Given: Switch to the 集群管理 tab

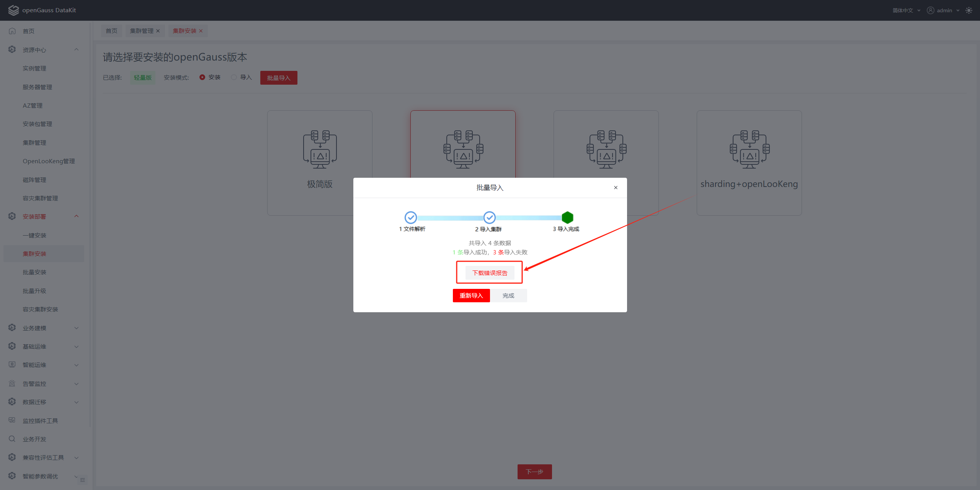Looking at the screenshot, I should click(x=142, y=31).
